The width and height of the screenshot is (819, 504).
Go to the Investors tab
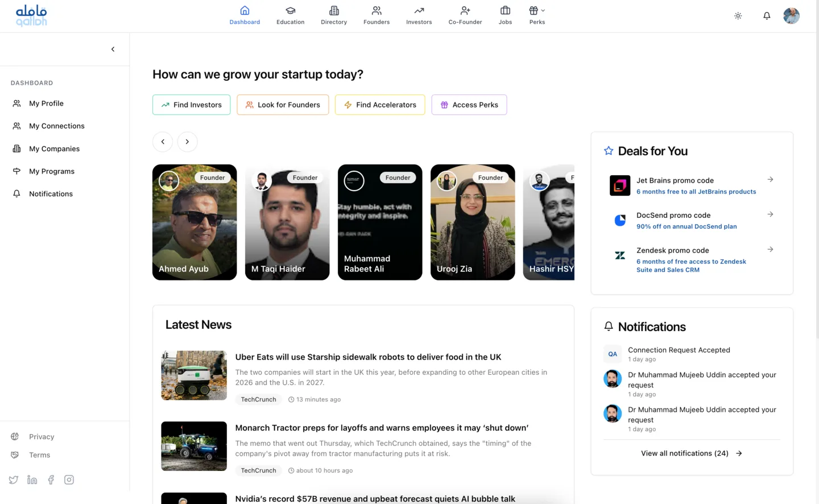click(x=419, y=15)
